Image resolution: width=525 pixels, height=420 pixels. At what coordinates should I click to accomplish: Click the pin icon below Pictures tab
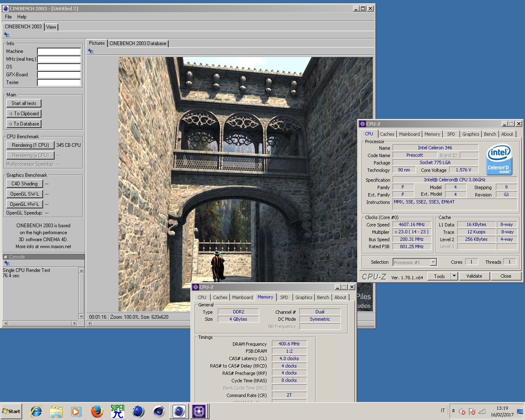coord(91,51)
